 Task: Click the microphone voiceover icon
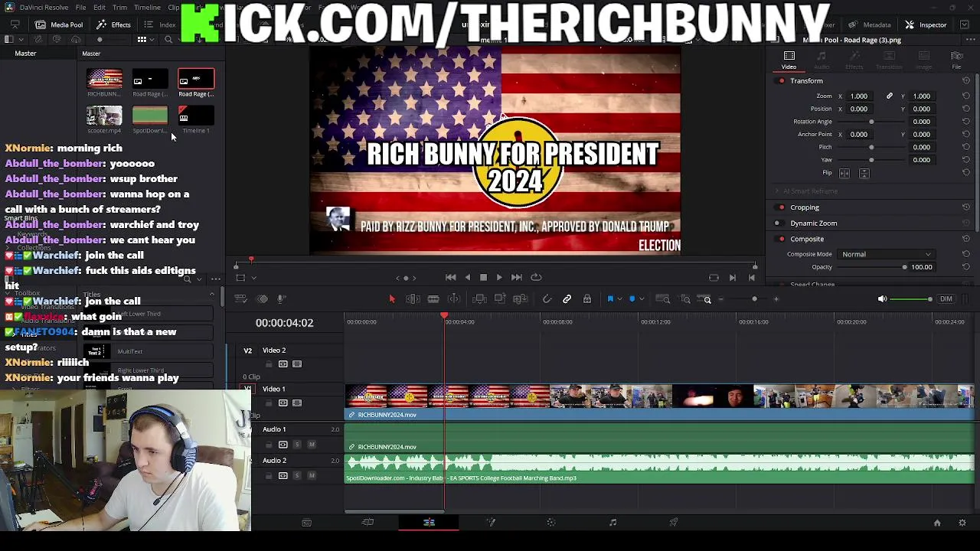click(281, 299)
